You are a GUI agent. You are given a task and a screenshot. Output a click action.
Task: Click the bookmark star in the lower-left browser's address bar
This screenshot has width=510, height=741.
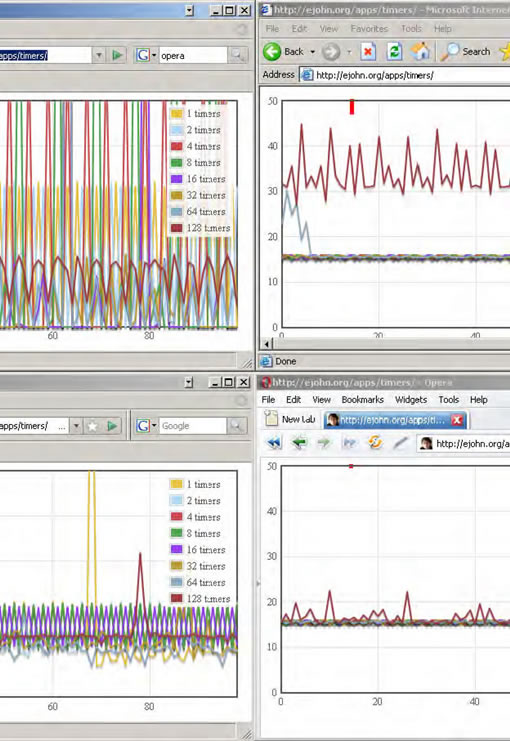pos(93,426)
